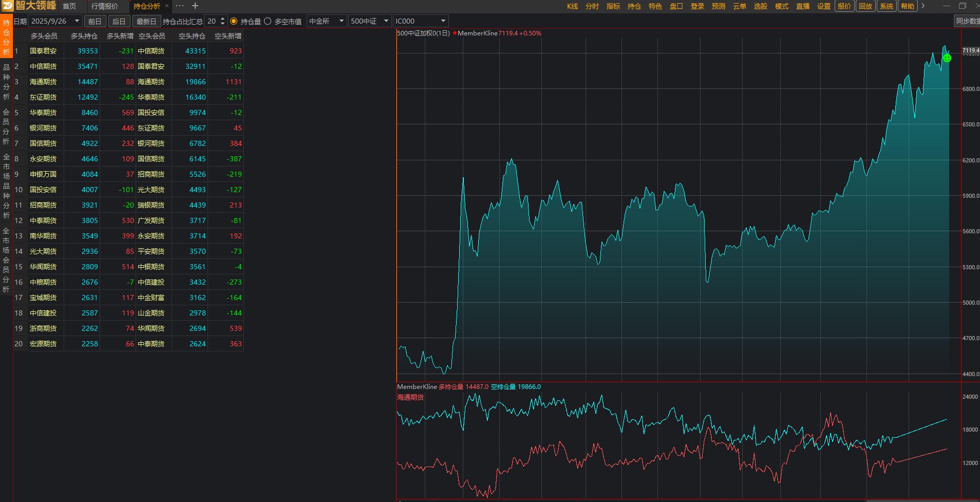Viewport: 980px width, 502px height.
Task: Close the 持仓分析 tab
Action: 167,6
